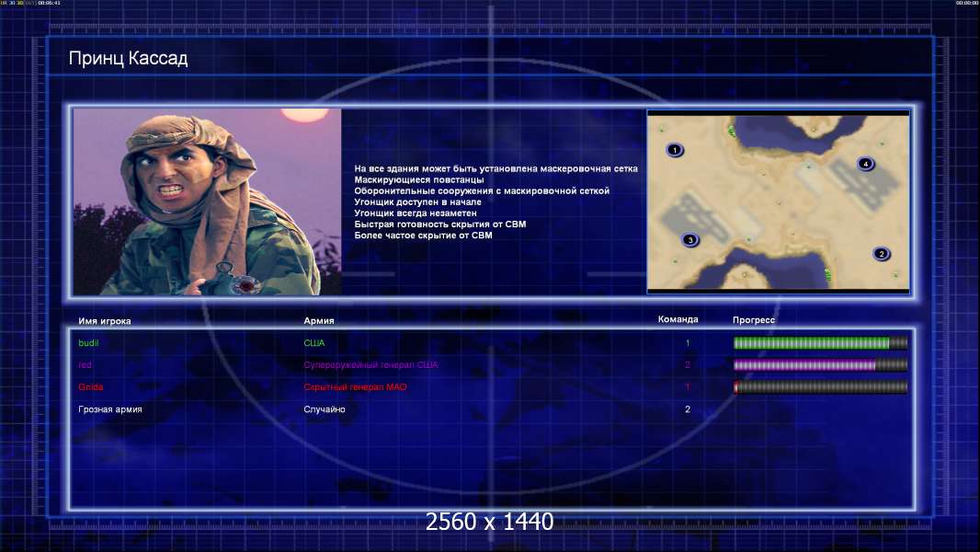Image resolution: width=980 pixels, height=552 pixels.
Task: Click budil's army 'США'
Action: click(313, 342)
